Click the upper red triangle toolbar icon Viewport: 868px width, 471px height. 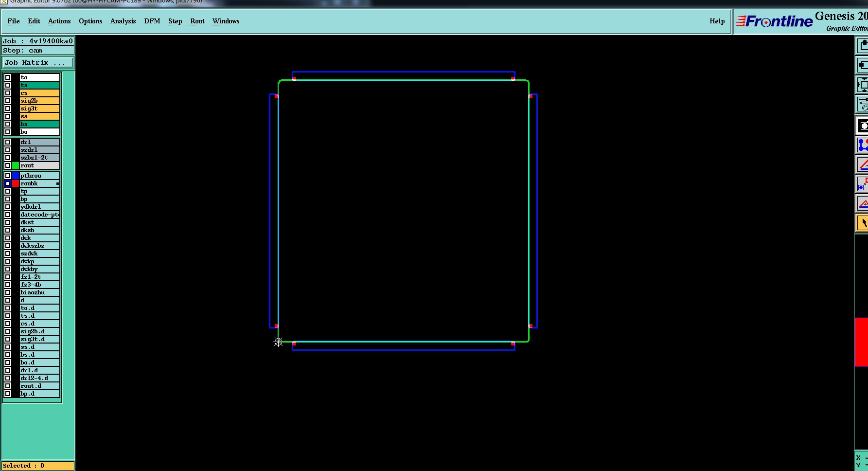862,164
